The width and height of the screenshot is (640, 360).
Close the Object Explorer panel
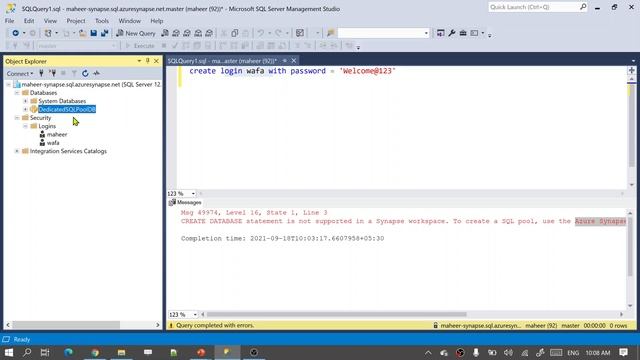(x=156, y=61)
